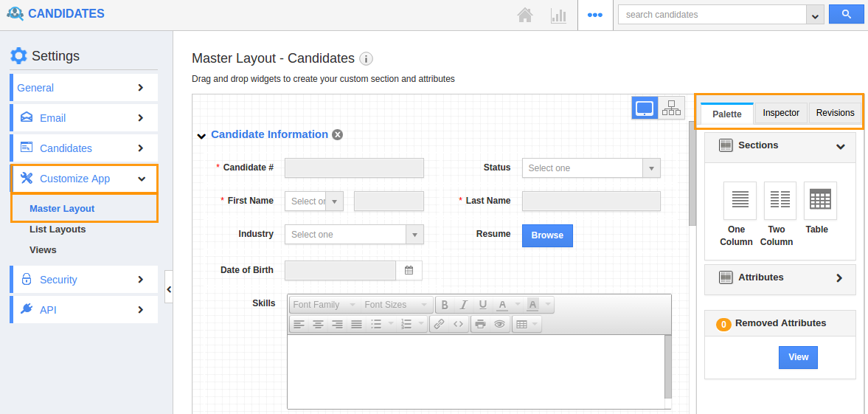Click the Browse button for Resume
This screenshot has height=414, width=868.
pos(547,235)
